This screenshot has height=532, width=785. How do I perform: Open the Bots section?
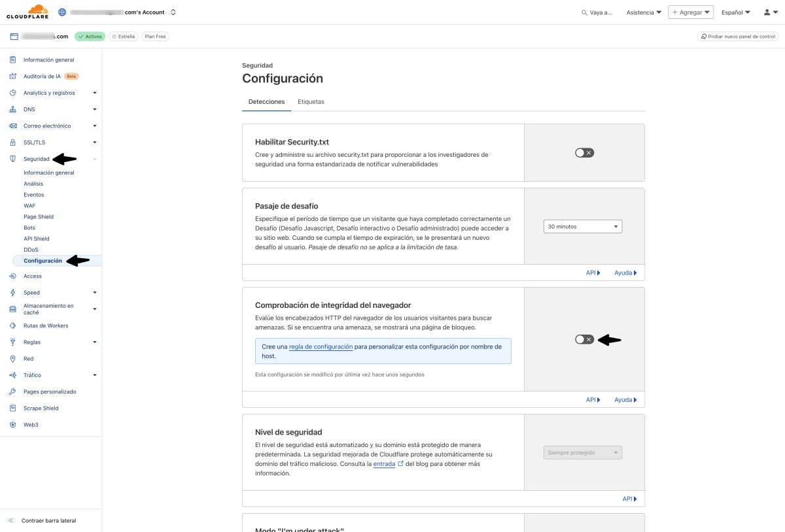[29, 227]
